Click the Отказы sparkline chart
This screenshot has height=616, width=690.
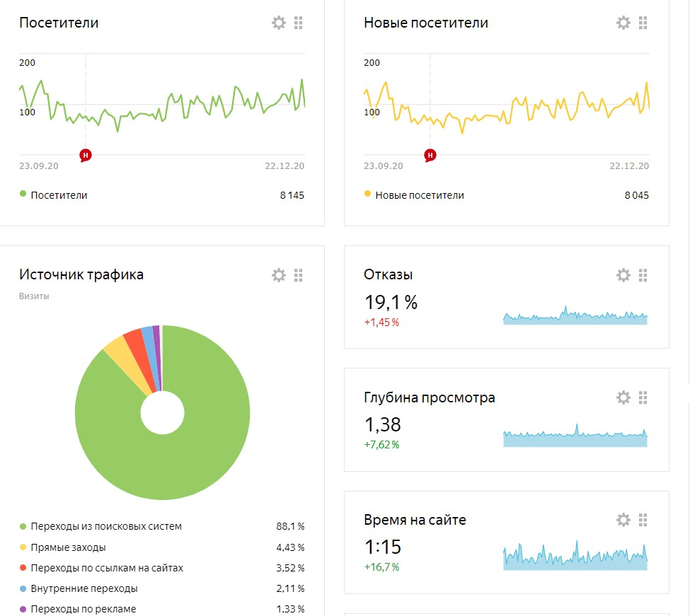click(x=575, y=315)
